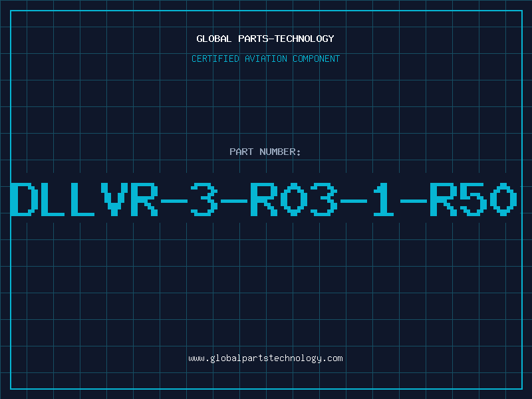Select the part number DLLVR-3-R03-1-R50
The image size is (532, 399).
click(x=263, y=199)
